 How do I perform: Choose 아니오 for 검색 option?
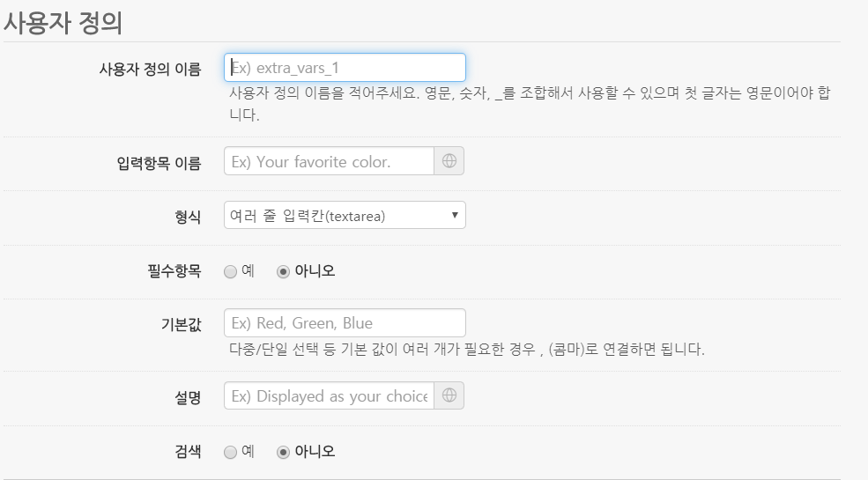pyautogui.click(x=283, y=452)
